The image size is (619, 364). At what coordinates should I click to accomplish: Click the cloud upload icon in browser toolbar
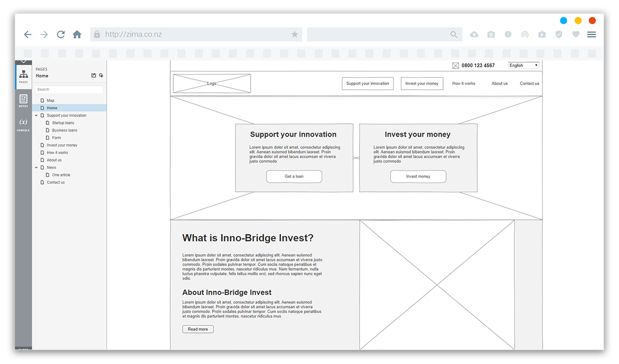click(474, 35)
